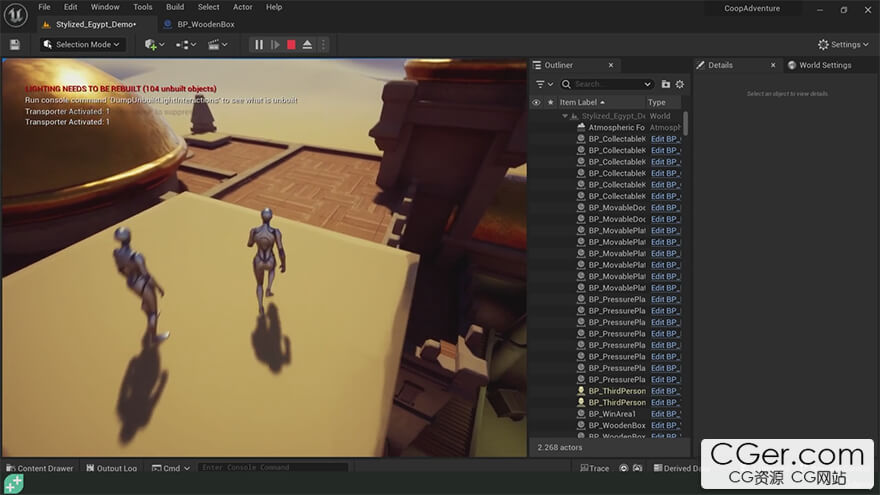Screen dimensions: 880x495
Task: Select the Details panel tab
Action: 720,65
